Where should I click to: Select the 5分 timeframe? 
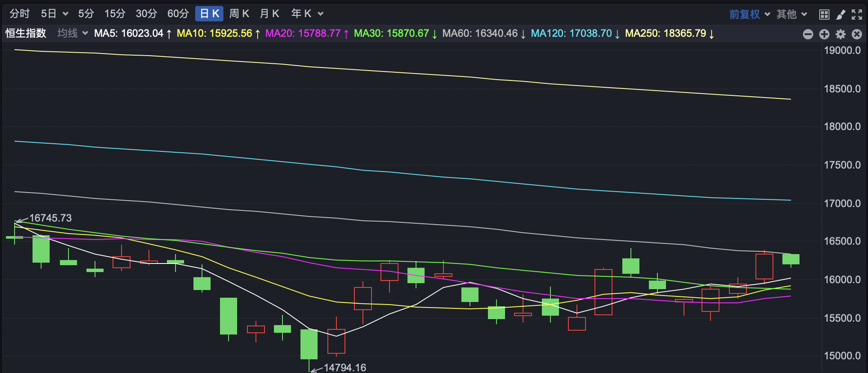86,14
